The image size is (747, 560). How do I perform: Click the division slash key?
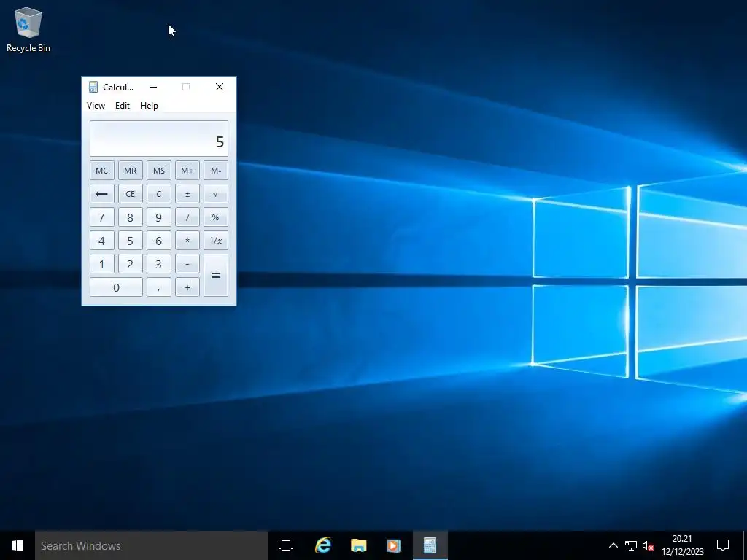pyautogui.click(x=187, y=217)
